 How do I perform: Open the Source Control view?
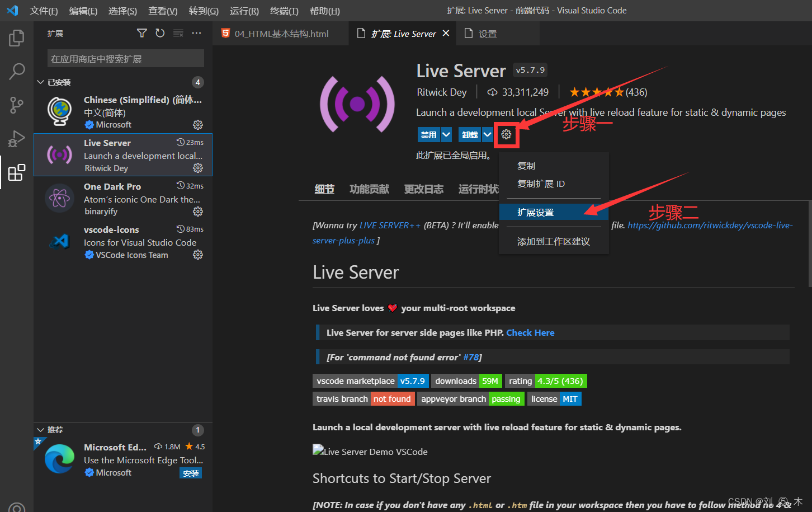point(16,105)
